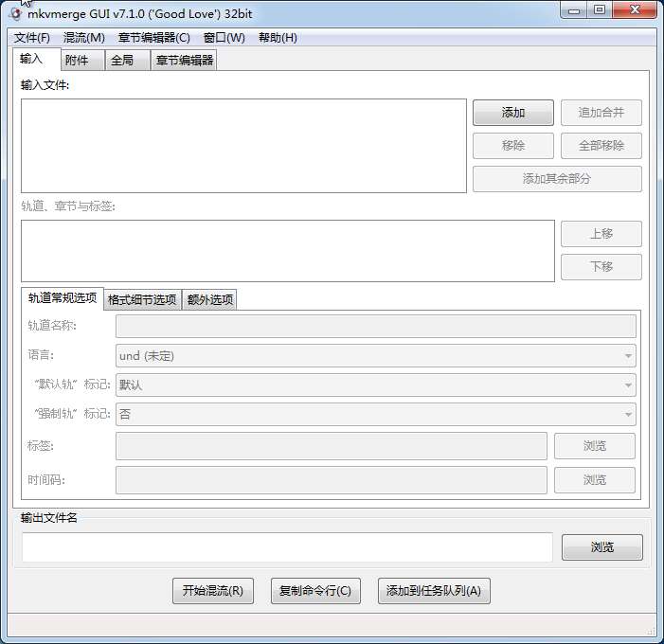Image resolution: width=664 pixels, height=644 pixels.
Task: Click the 全部移除 button
Action: (x=601, y=146)
